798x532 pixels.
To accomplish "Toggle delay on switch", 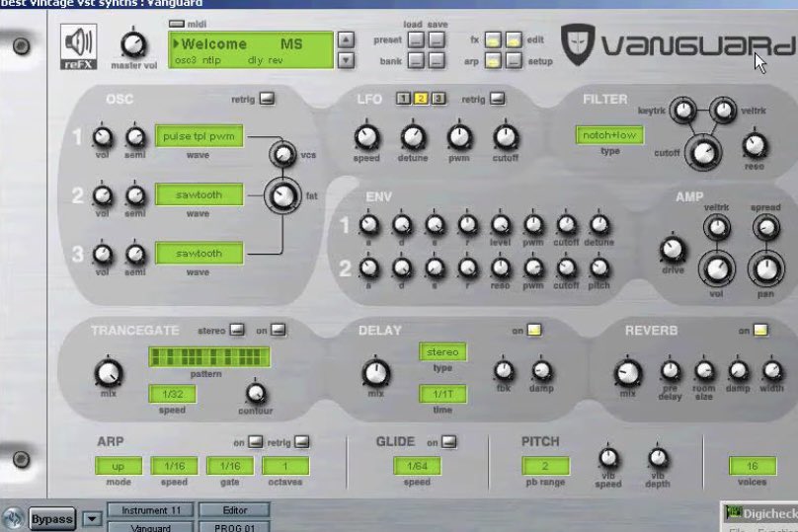I will [534, 330].
